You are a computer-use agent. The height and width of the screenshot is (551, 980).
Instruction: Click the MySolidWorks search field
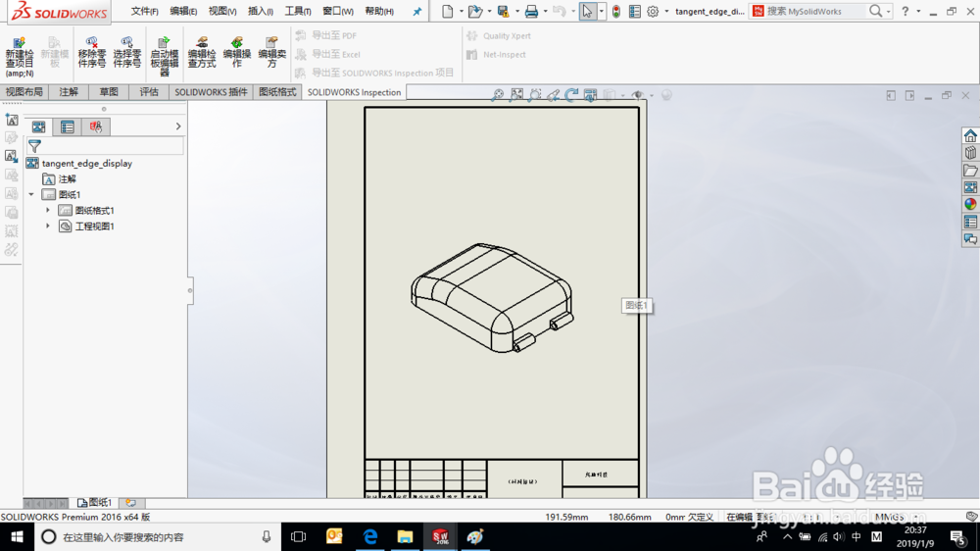pos(816,11)
